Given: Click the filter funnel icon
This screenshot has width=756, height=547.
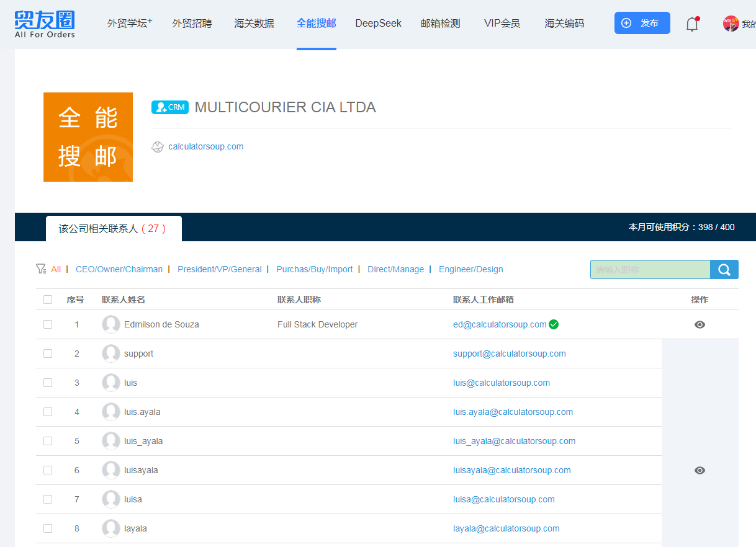Looking at the screenshot, I should tap(41, 269).
